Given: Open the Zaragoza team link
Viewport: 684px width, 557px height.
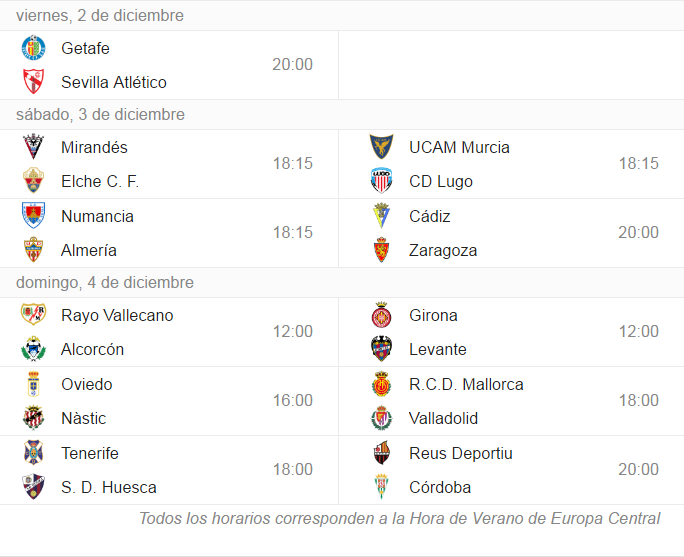Looking at the screenshot, I should (443, 250).
